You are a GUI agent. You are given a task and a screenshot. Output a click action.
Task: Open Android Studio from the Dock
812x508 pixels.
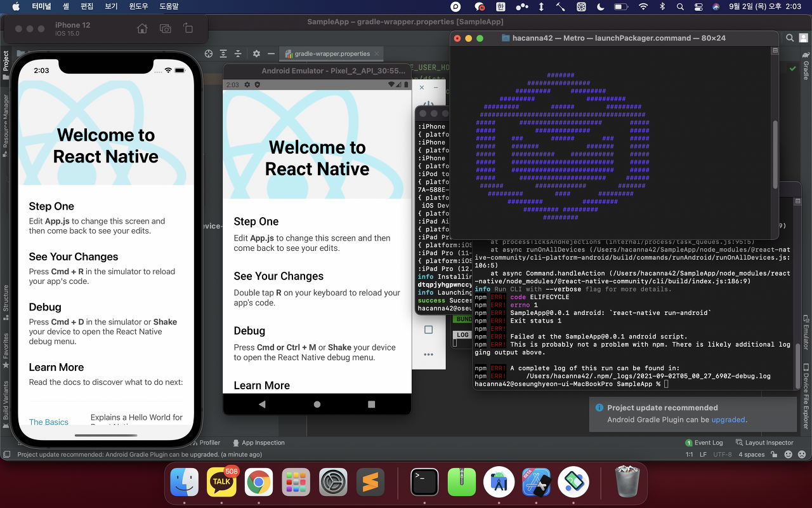point(499,483)
